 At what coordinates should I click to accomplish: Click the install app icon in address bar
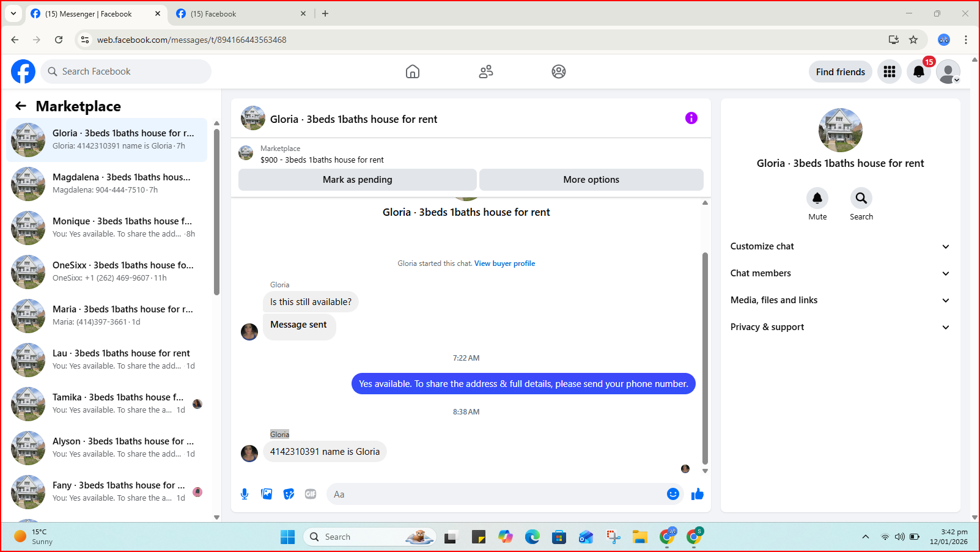tap(894, 40)
